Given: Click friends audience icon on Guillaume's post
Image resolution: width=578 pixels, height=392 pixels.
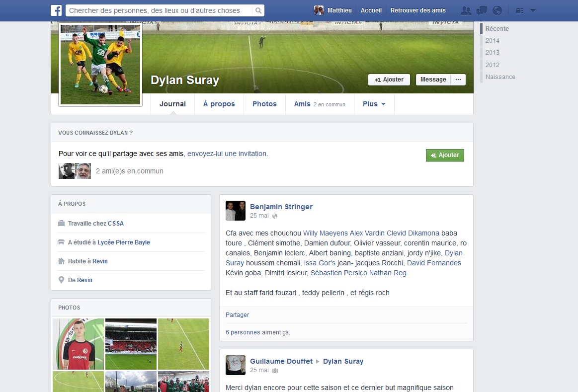Looking at the screenshot, I should point(275,371).
